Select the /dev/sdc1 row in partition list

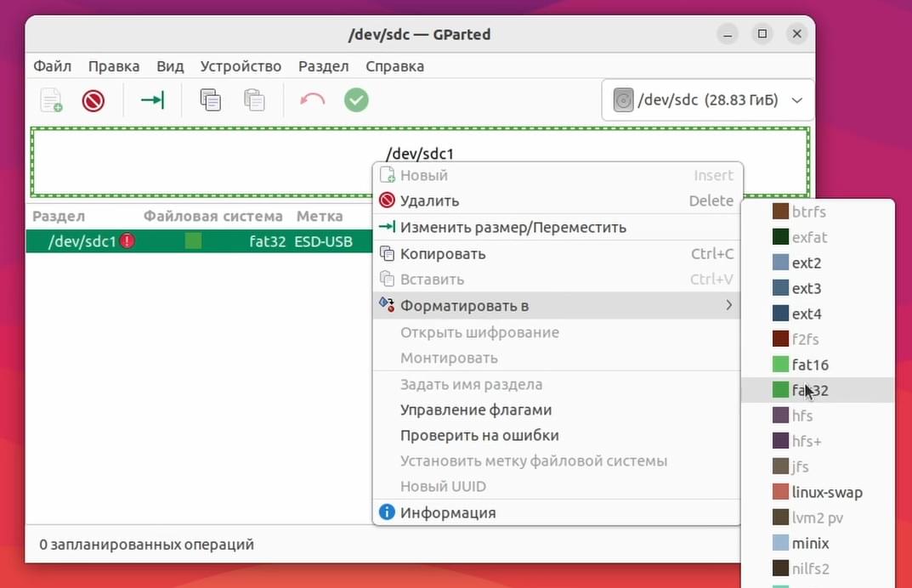tap(199, 240)
